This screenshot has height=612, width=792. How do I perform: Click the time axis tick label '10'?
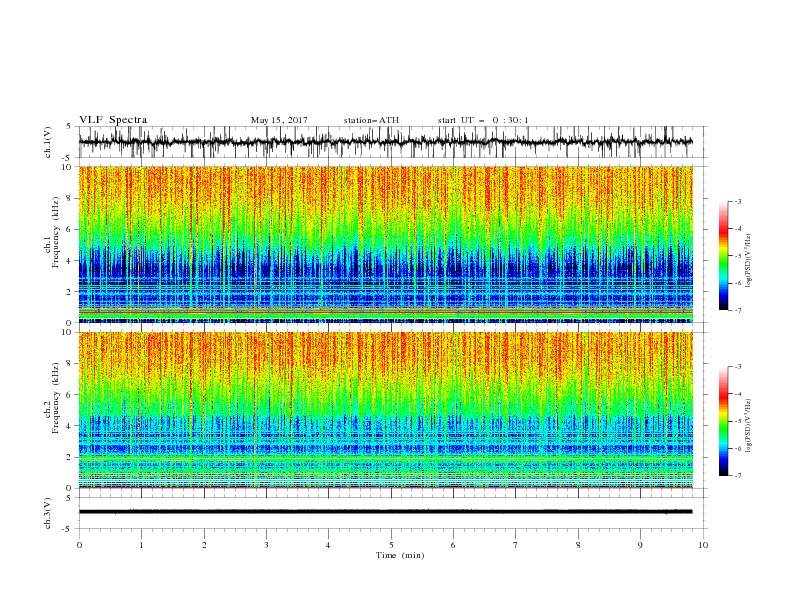click(x=703, y=545)
